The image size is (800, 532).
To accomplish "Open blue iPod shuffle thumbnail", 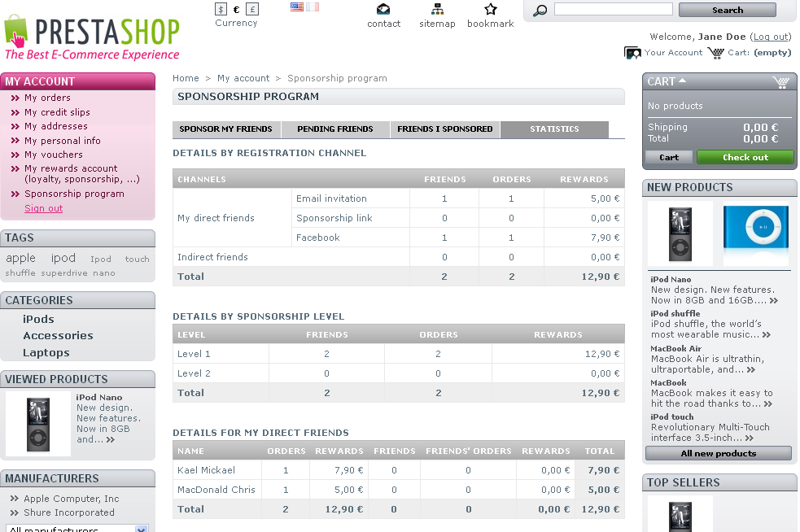I will pos(755,233).
